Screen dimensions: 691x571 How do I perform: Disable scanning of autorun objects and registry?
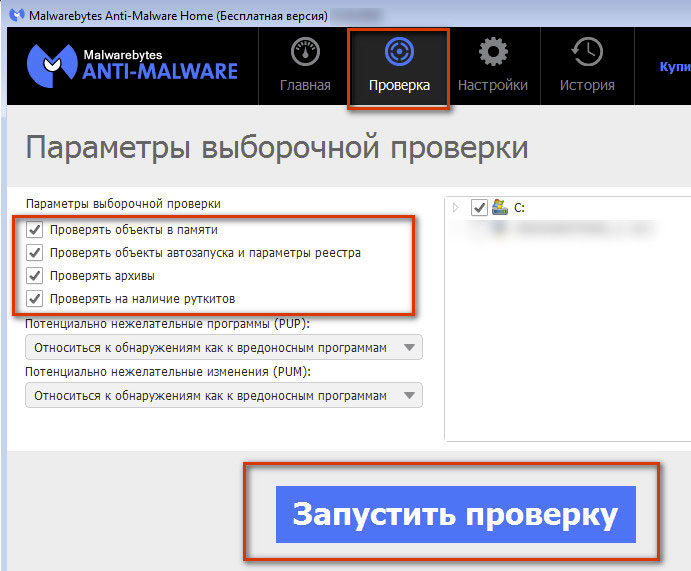(36, 253)
